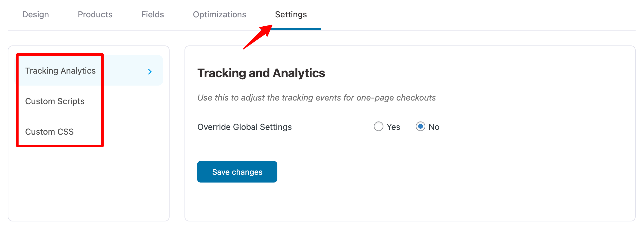The image size is (644, 231).
Task: Click the tracking events description text
Action: pyautogui.click(x=317, y=98)
